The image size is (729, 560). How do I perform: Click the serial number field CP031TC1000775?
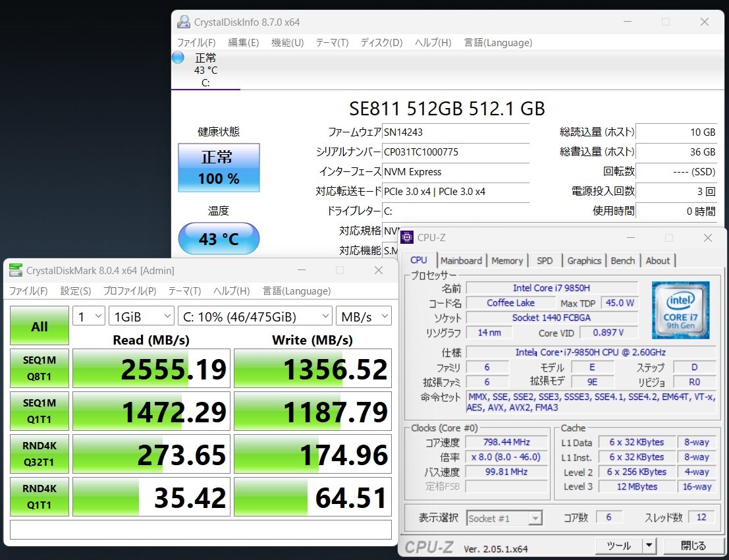pos(456,152)
